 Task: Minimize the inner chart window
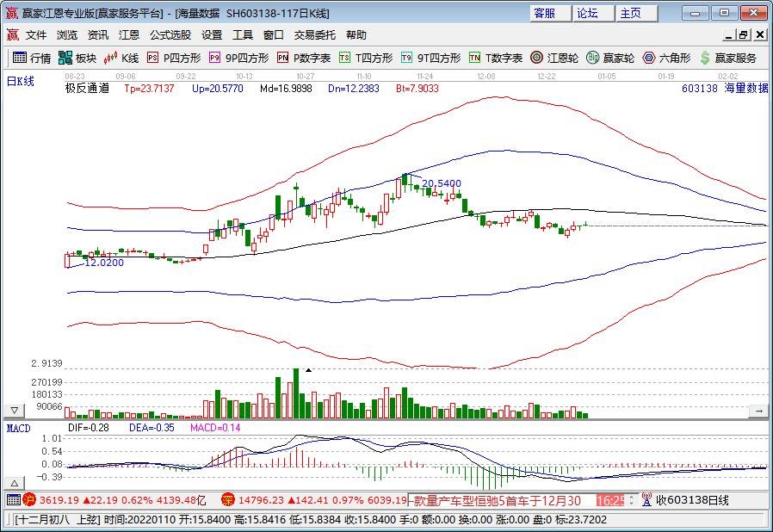click(x=729, y=35)
